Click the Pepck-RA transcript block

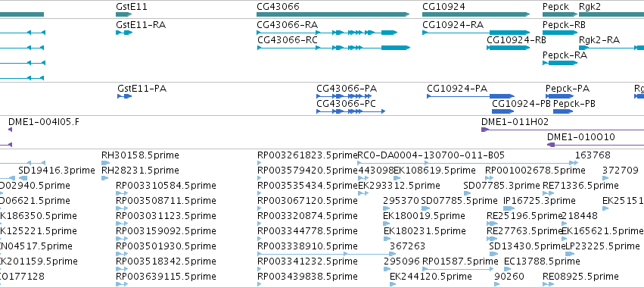pyautogui.click(x=560, y=63)
